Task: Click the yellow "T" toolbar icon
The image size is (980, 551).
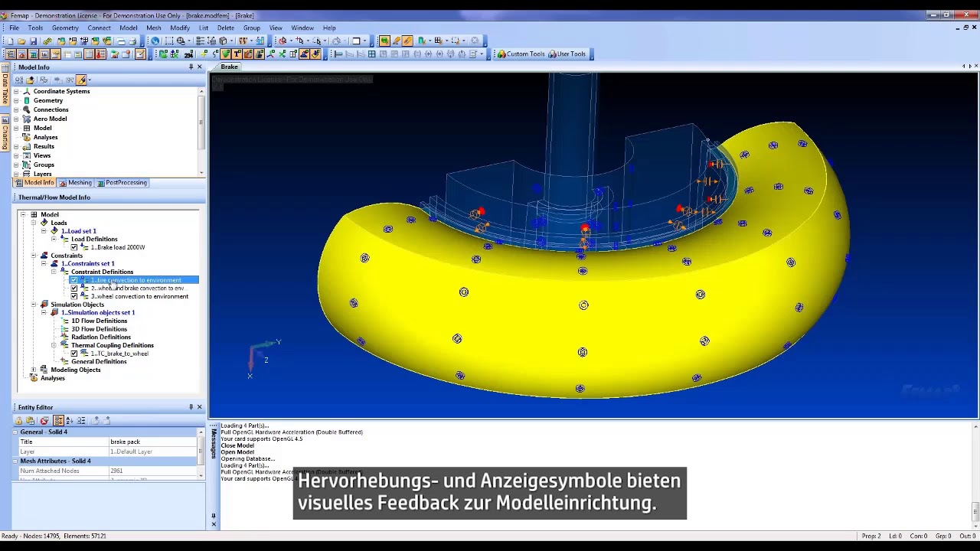Action: 237,54
